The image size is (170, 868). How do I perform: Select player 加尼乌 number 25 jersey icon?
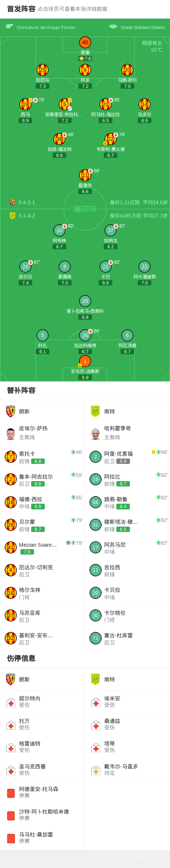pos(43,70)
